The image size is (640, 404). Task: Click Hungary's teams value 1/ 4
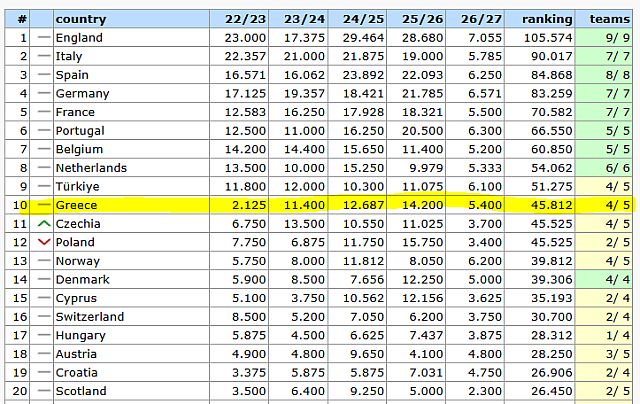pos(618,335)
